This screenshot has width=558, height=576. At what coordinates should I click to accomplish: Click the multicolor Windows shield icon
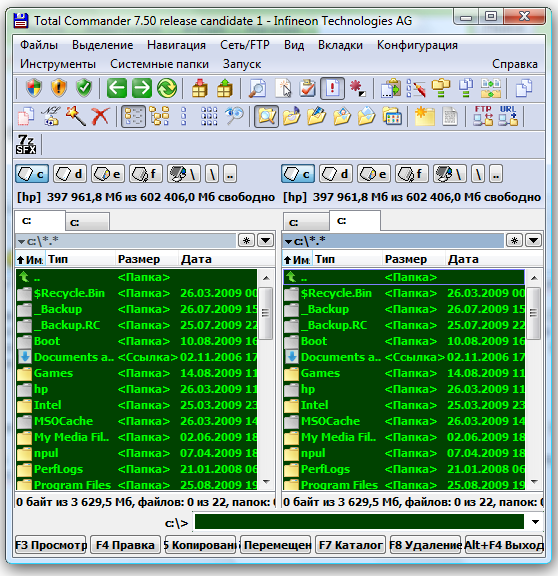pos(34,88)
